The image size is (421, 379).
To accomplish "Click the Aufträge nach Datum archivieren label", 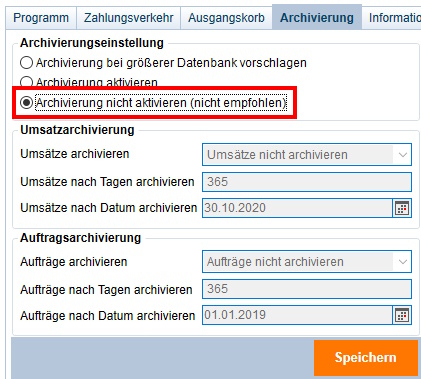I will 108,315.
